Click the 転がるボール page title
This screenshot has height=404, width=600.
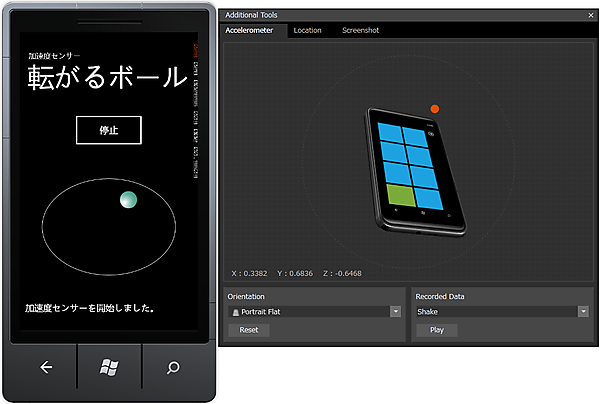click(x=108, y=77)
